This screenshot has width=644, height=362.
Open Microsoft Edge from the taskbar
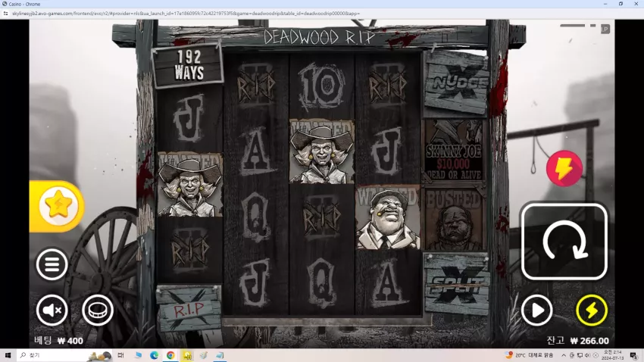pyautogui.click(x=154, y=355)
